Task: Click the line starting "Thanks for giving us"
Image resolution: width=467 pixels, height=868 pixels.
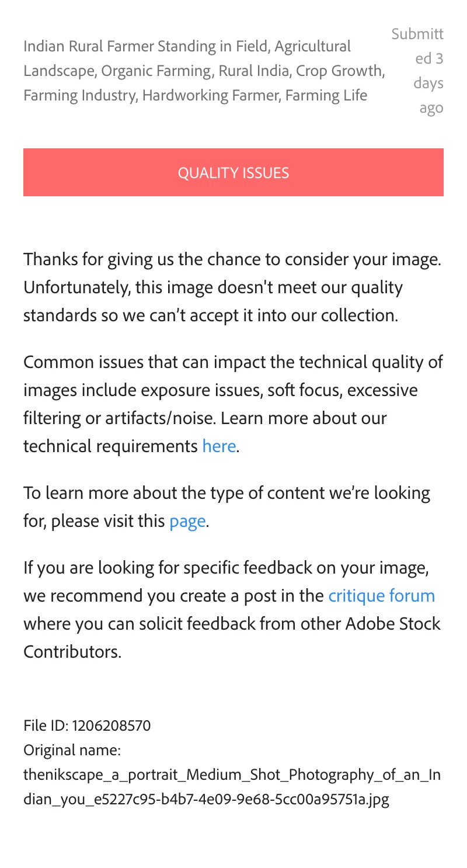Action: click(232, 259)
